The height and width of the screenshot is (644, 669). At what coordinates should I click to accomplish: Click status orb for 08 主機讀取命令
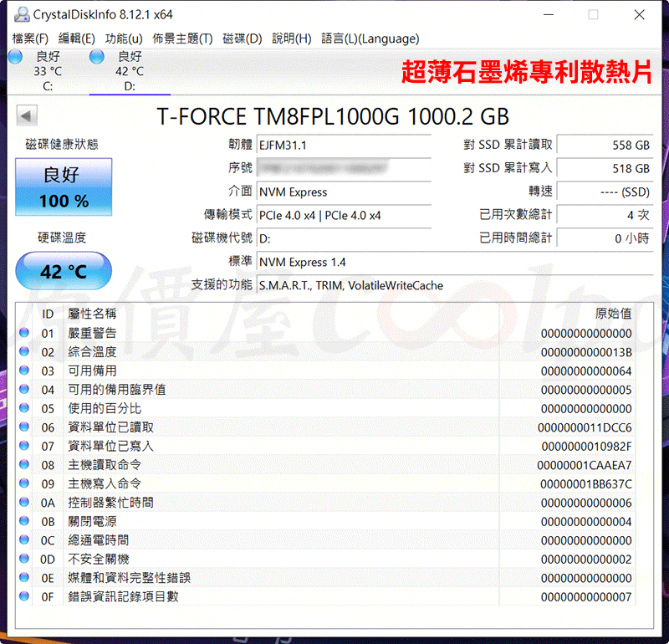(24, 464)
